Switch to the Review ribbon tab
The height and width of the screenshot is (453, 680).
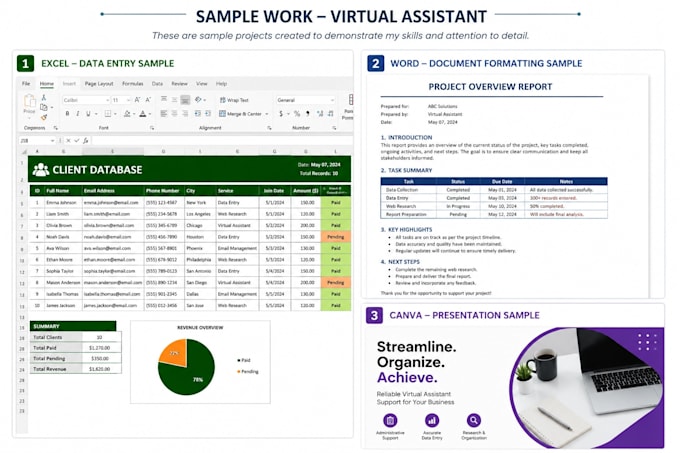click(180, 84)
